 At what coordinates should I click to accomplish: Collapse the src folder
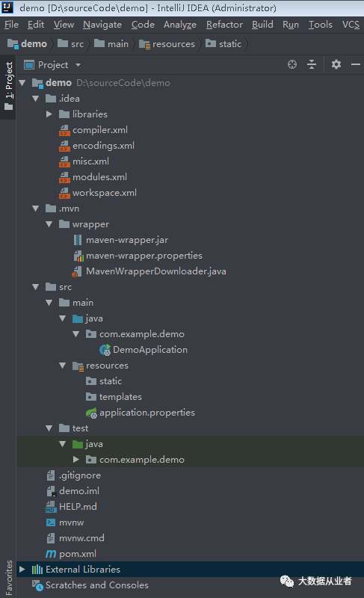point(36,287)
